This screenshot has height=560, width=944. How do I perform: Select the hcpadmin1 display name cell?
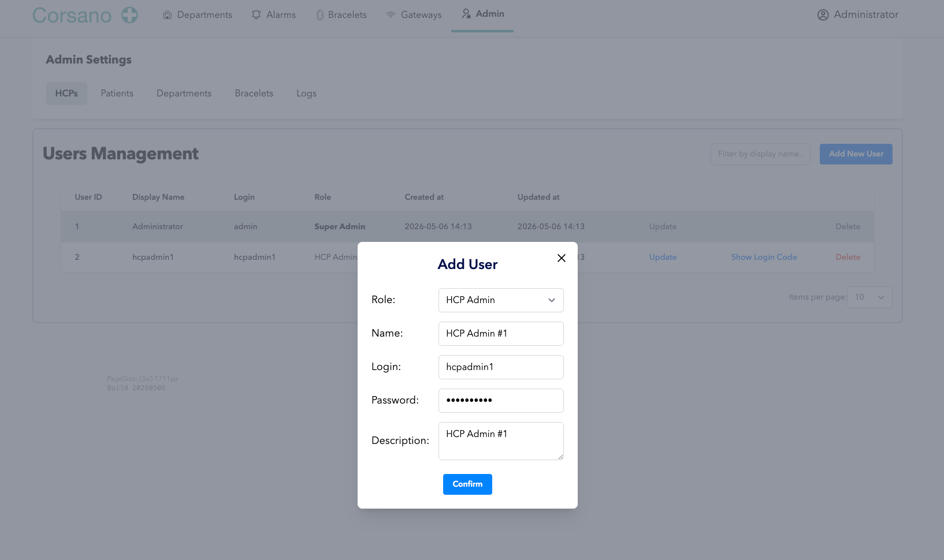(x=153, y=257)
